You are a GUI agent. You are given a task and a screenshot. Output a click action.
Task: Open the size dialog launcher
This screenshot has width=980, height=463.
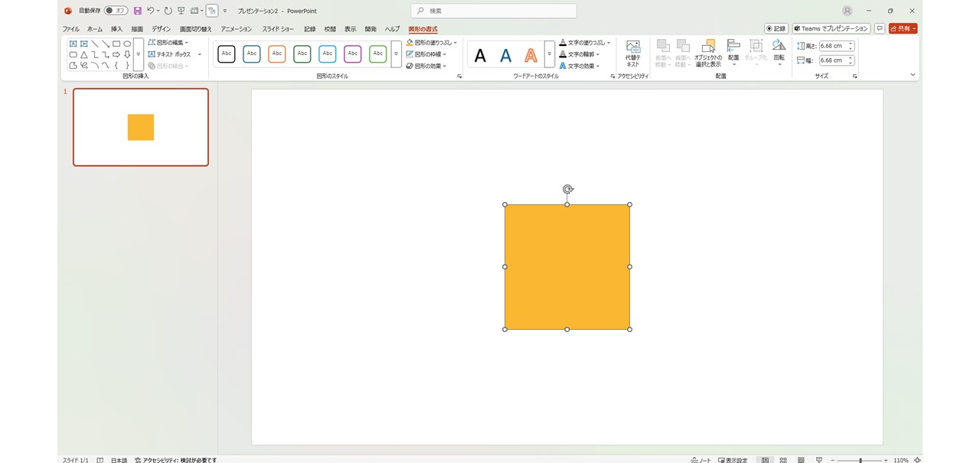(x=854, y=77)
